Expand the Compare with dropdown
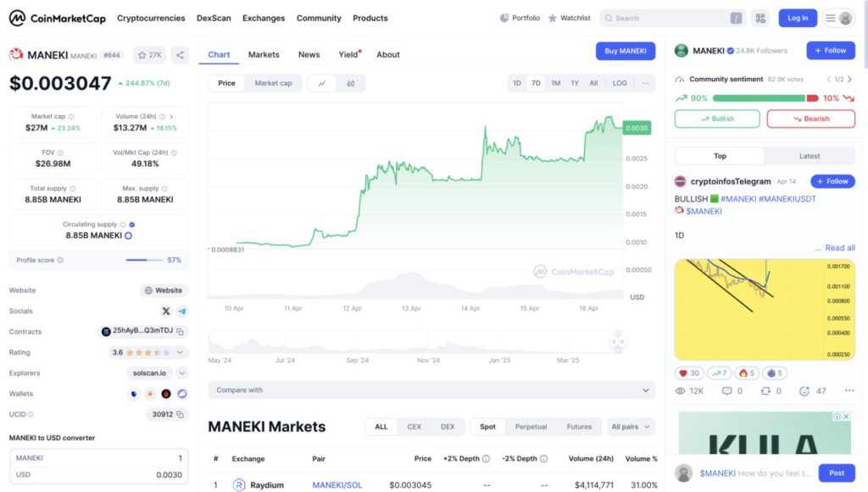The height and width of the screenshot is (492, 868). click(x=431, y=390)
